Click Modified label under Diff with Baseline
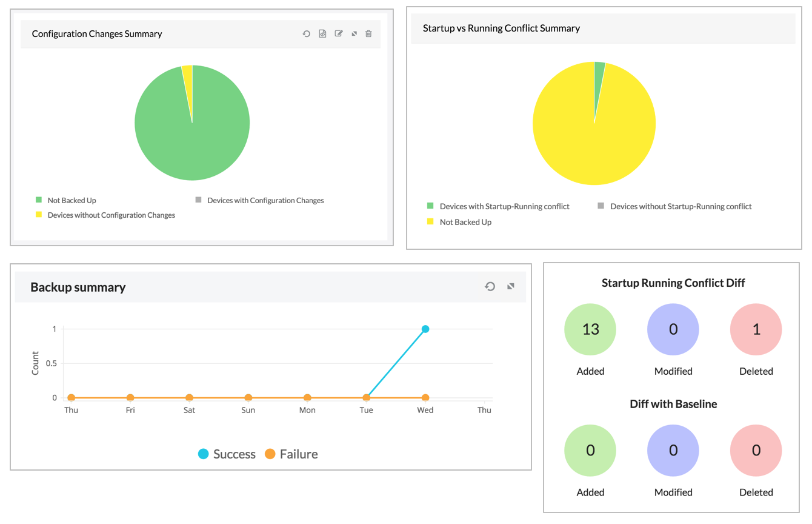The height and width of the screenshot is (524, 812). 673,492
